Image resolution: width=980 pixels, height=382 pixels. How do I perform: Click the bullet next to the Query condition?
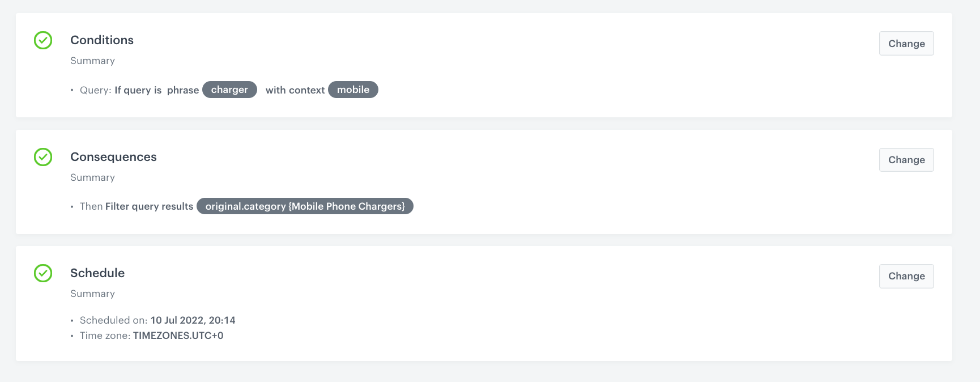pos(72,90)
